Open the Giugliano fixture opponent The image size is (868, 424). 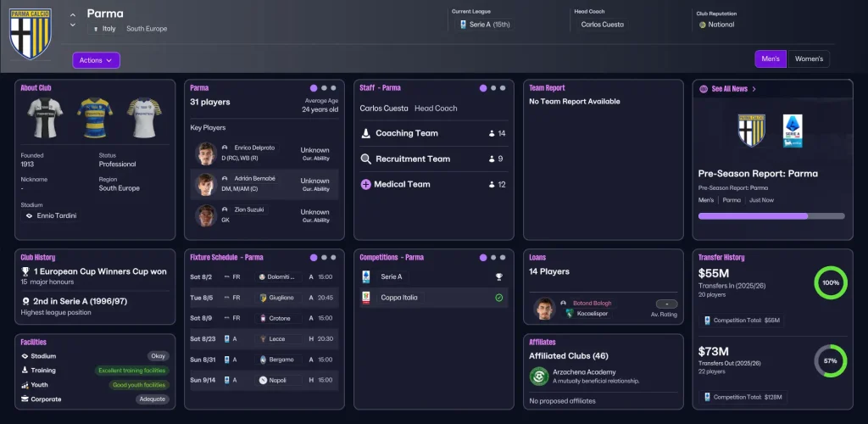click(279, 298)
